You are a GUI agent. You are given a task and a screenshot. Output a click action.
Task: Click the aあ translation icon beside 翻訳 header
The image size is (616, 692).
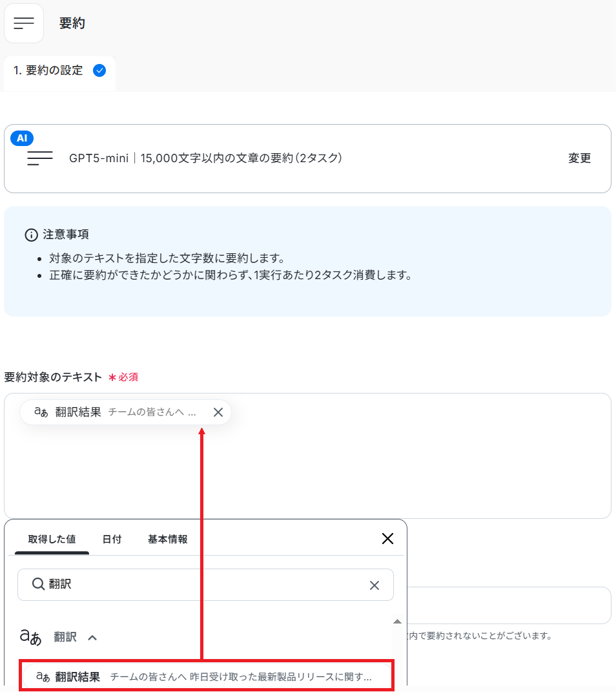pyautogui.click(x=31, y=637)
